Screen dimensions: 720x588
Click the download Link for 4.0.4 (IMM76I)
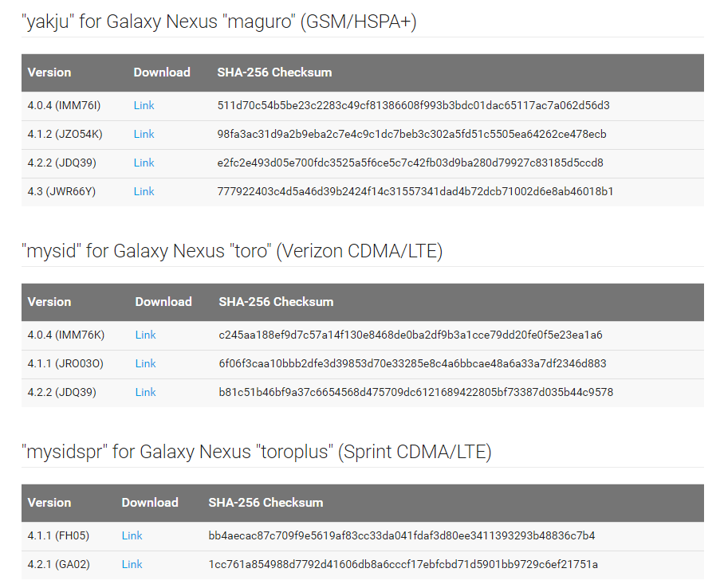click(x=144, y=105)
